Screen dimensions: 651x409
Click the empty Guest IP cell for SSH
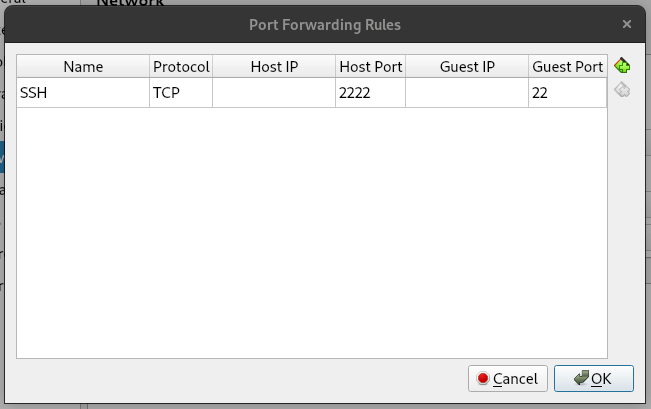pyautogui.click(x=467, y=93)
